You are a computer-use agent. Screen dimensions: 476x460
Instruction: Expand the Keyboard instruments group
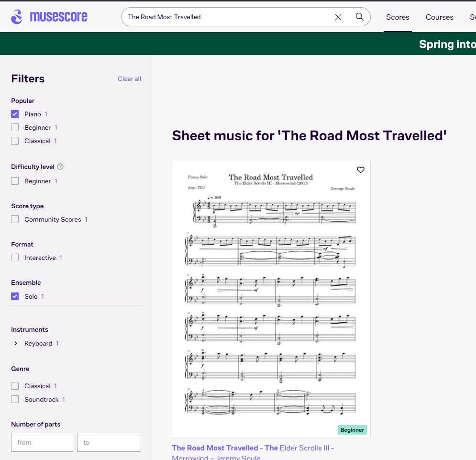coord(16,343)
